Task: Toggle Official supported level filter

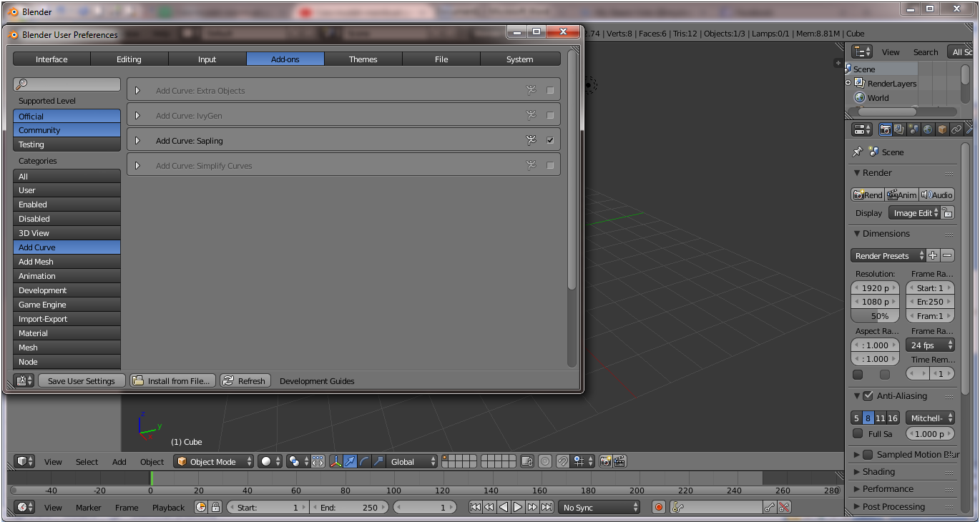Action: 67,116
